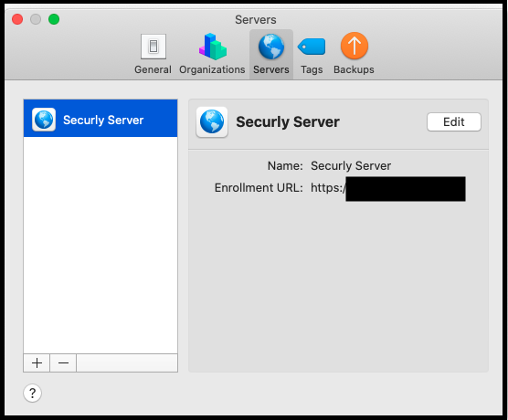Click the Name field label
Image resolution: width=508 pixels, height=420 pixels.
pyautogui.click(x=285, y=166)
